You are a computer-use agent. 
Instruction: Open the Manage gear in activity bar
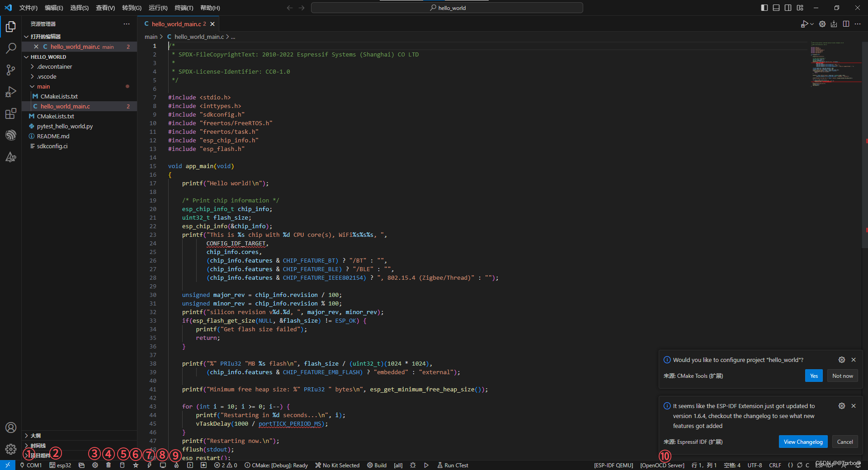point(11,449)
